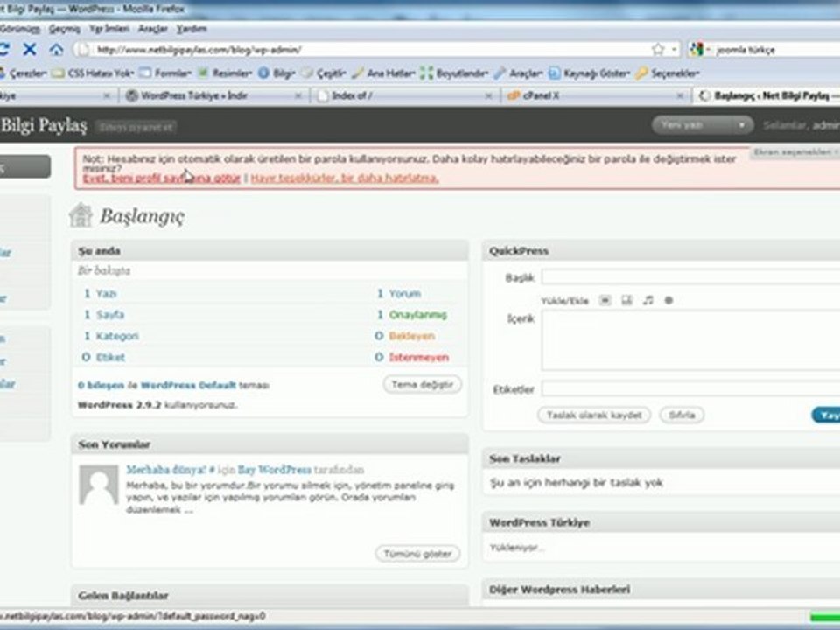
Task: Open the Sayfa count link
Action: tap(110, 315)
